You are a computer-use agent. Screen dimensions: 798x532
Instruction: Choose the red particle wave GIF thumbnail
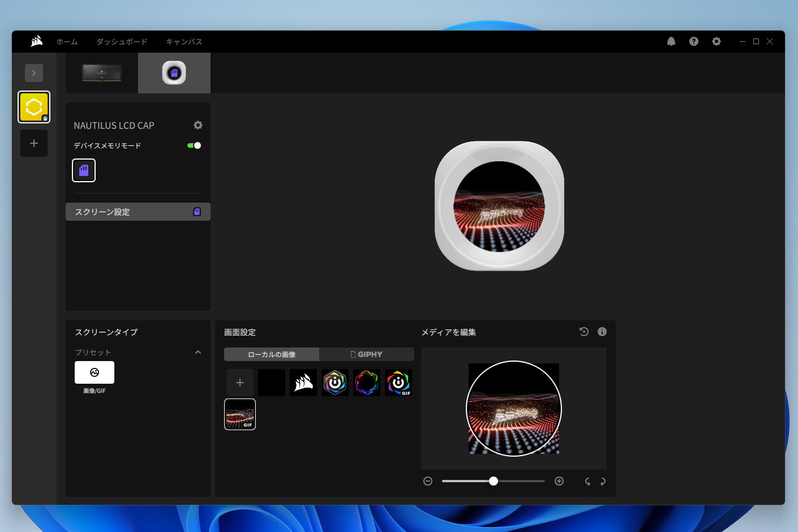tap(240, 414)
